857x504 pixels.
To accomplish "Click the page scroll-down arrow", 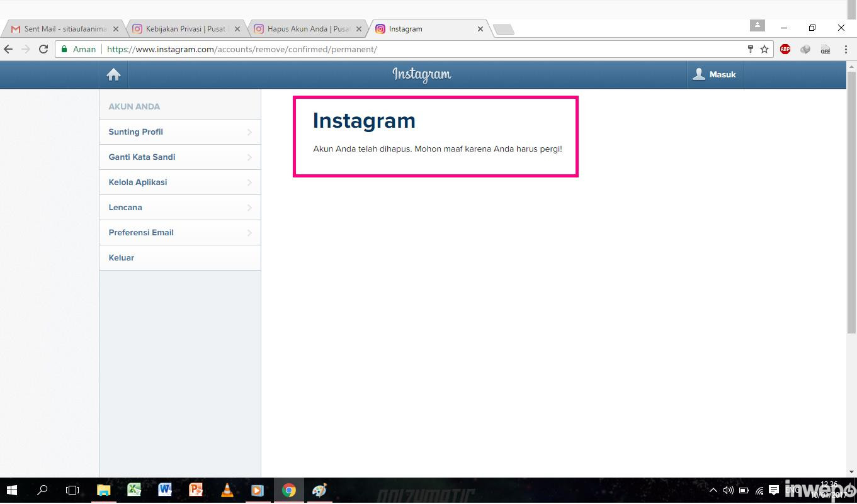I will [x=851, y=471].
